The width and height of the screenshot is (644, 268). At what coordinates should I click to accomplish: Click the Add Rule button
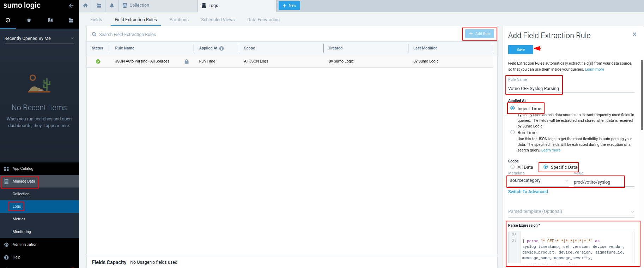tap(480, 34)
